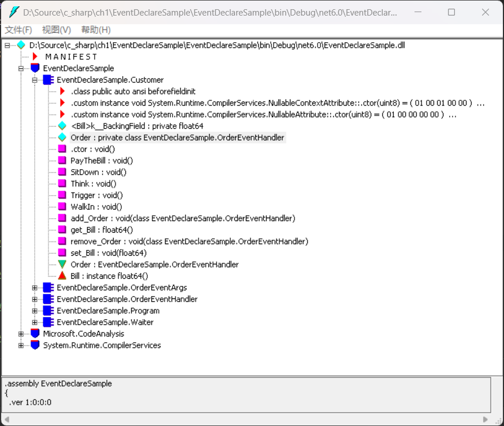Click the magenta icon next to Trigger method
Screen dimensions: 504x426
click(62, 195)
